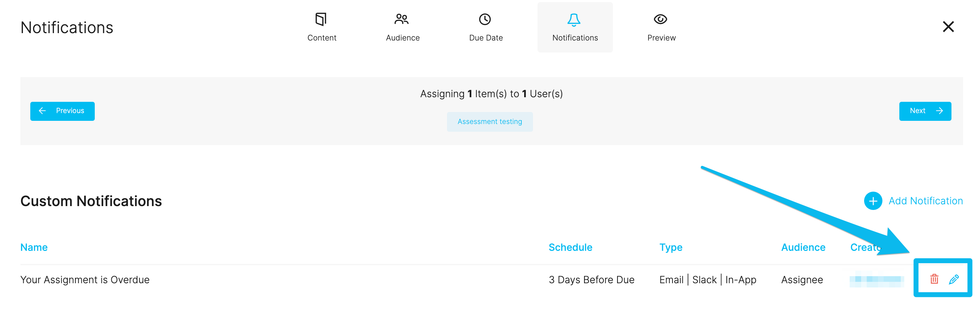Click the Previous button
The height and width of the screenshot is (310, 980).
tap(62, 111)
